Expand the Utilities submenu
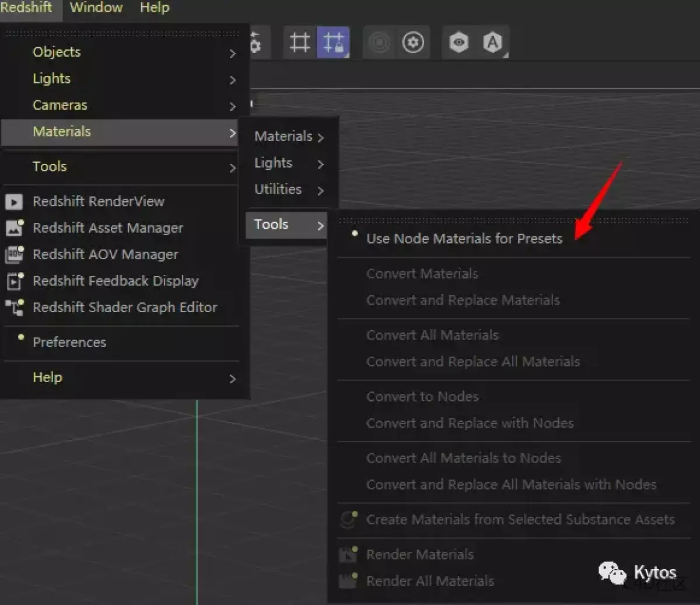The height and width of the screenshot is (605, 700). pos(278,189)
